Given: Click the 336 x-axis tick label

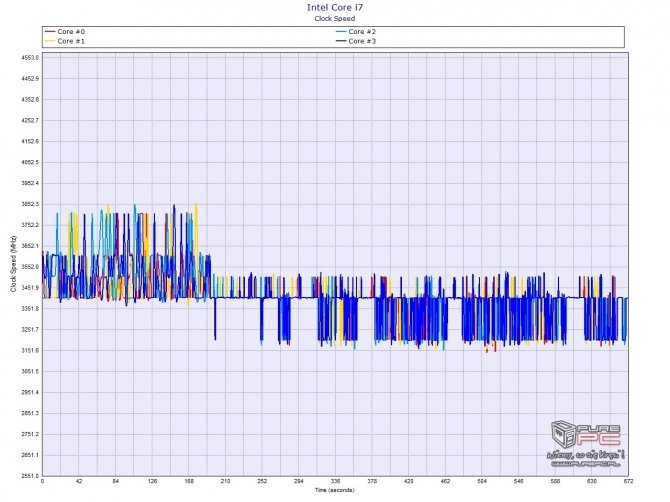Looking at the screenshot, I should [335, 481].
